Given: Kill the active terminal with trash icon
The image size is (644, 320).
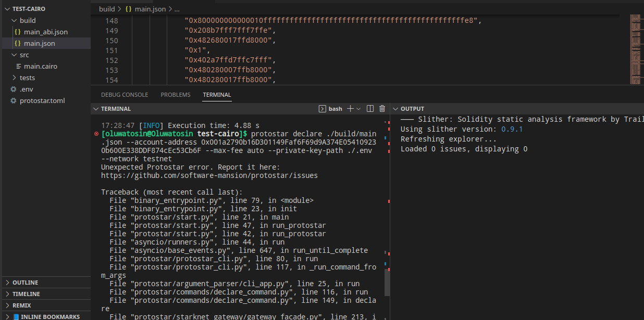Looking at the screenshot, I should point(382,108).
